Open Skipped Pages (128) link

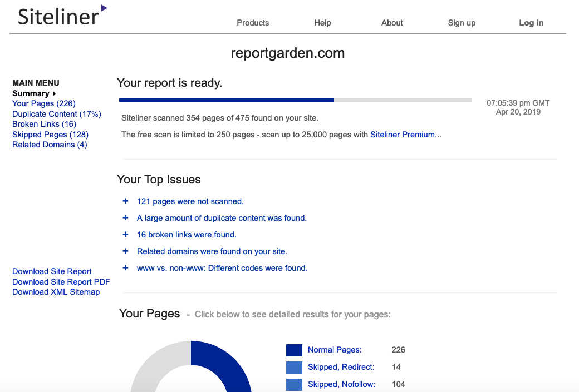[x=50, y=135]
